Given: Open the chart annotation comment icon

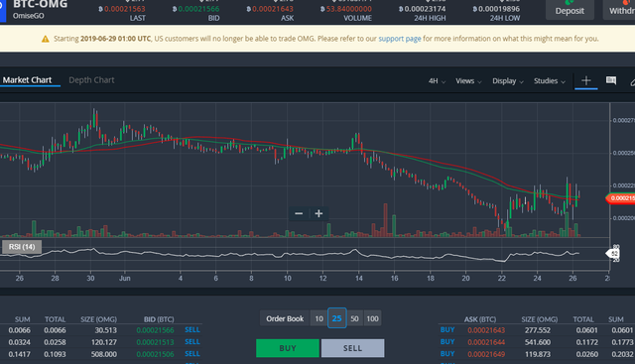Looking at the screenshot, I should click(x=611, y=80).
